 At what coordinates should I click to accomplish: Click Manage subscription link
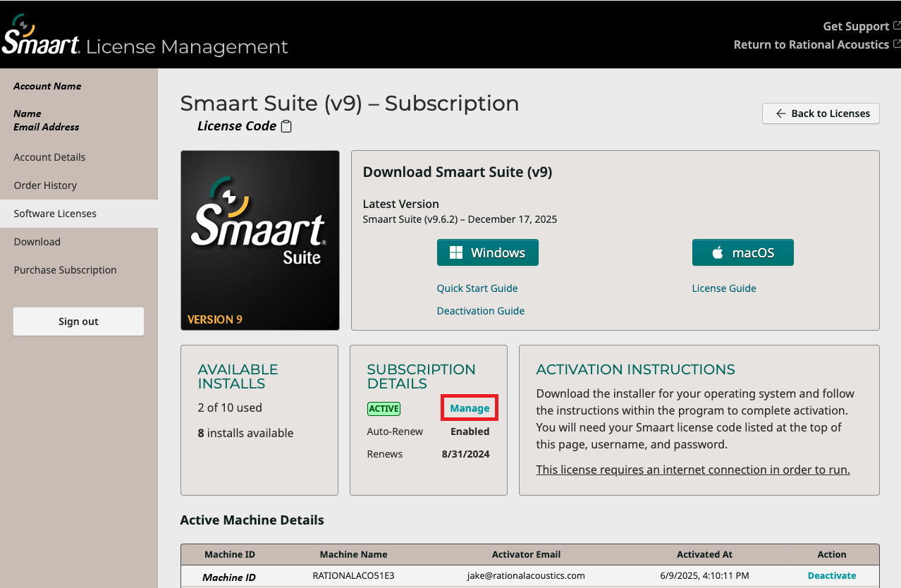click(470, 408)
